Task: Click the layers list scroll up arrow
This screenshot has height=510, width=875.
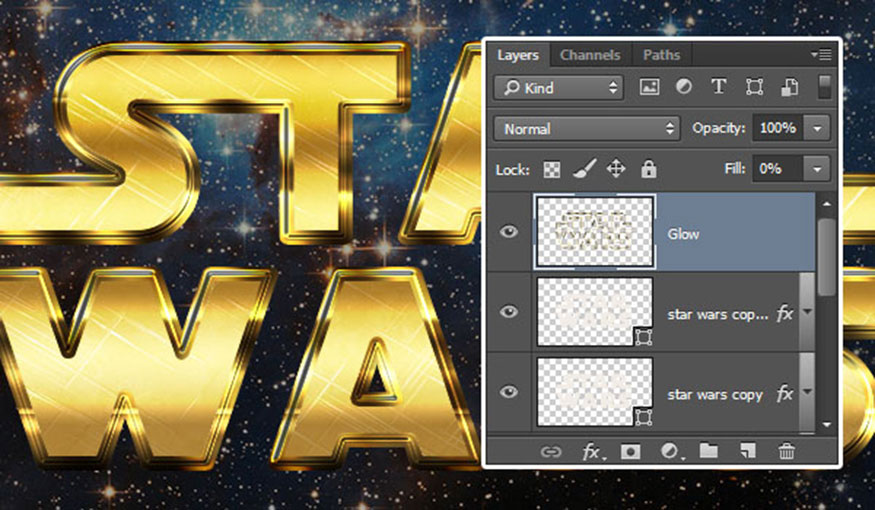Action: [827, 205]
